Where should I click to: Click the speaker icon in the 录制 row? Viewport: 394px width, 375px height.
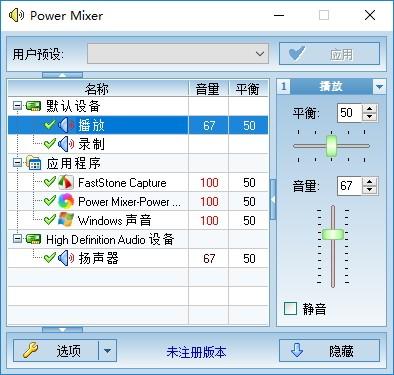pyautogui.click(x=66, y=144)
